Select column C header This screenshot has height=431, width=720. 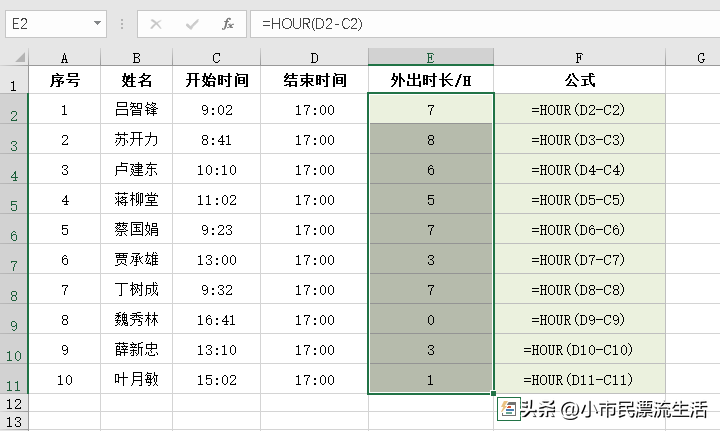[216, 57]
